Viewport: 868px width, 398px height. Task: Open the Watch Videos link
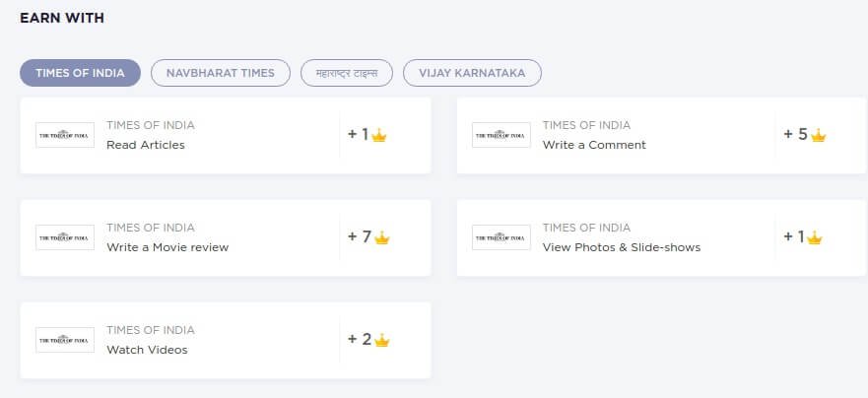pyautogui.click(x=147, y=350)
